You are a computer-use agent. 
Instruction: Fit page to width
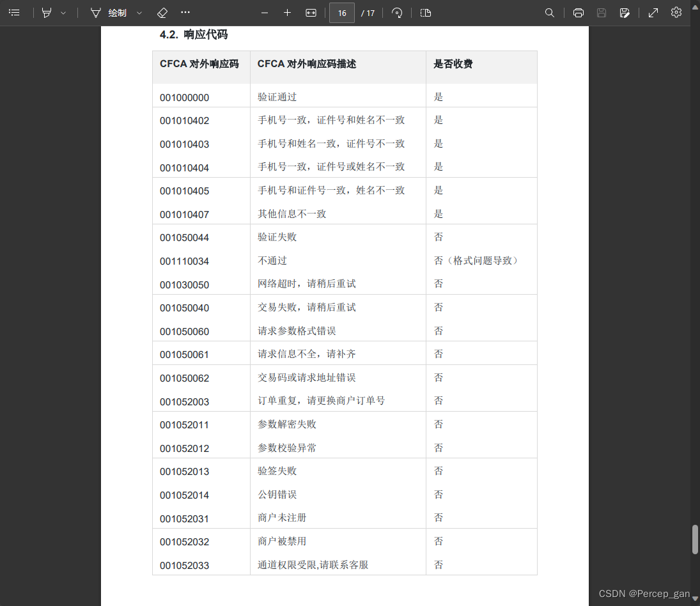(x=311, y=13)
